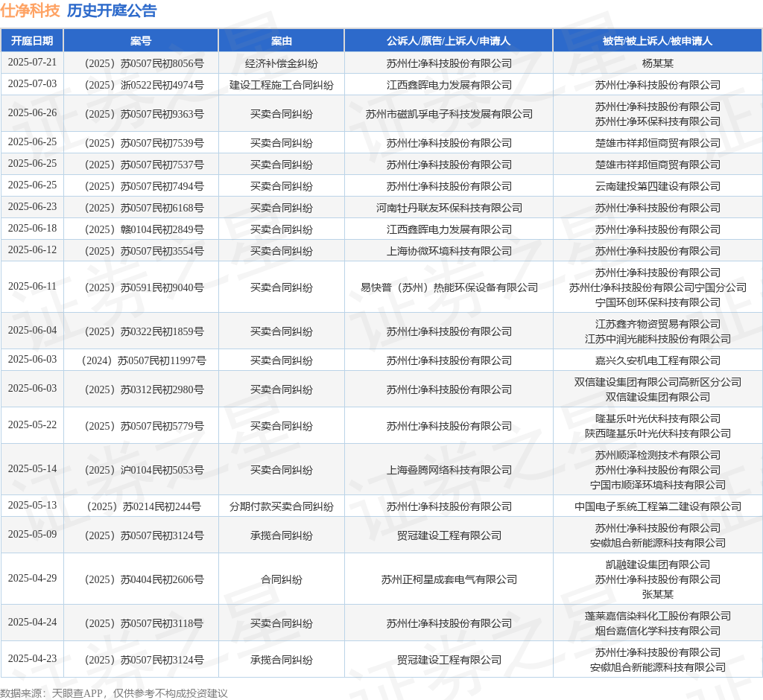Image resolution: width=763 pixels, height=700 pixels.
Task: Click defendant 苏州仕净环保科技有限公司
Action: coord(657,121)
